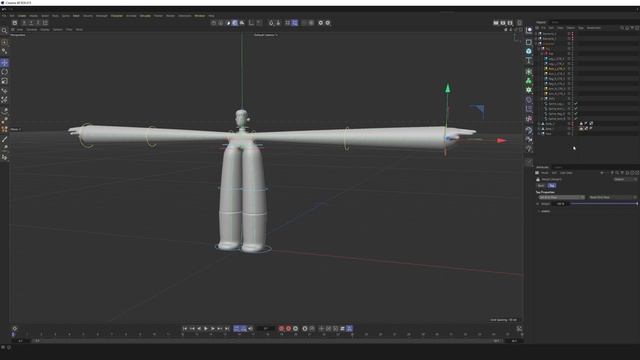Click the blue sphere generator icon

[x=529, y=51]
